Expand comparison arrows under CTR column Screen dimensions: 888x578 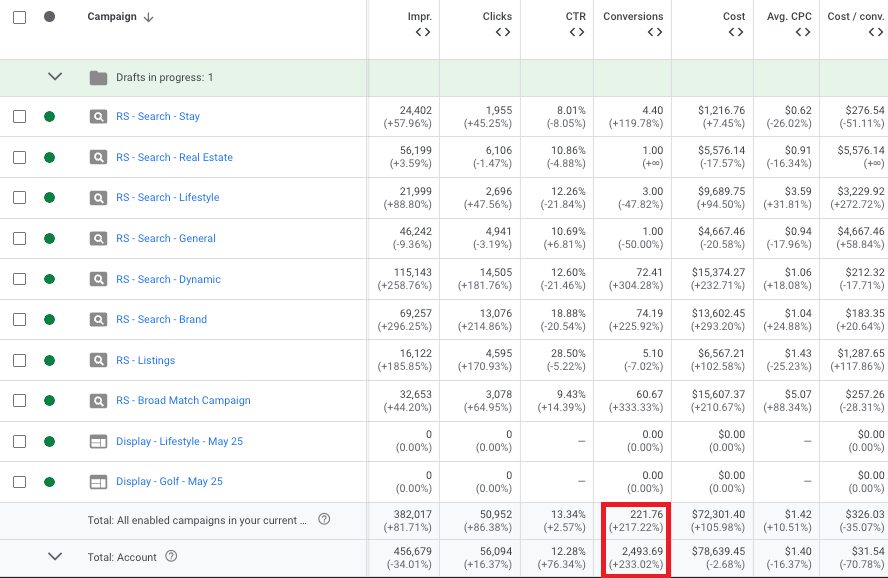[x=577, y=32]
